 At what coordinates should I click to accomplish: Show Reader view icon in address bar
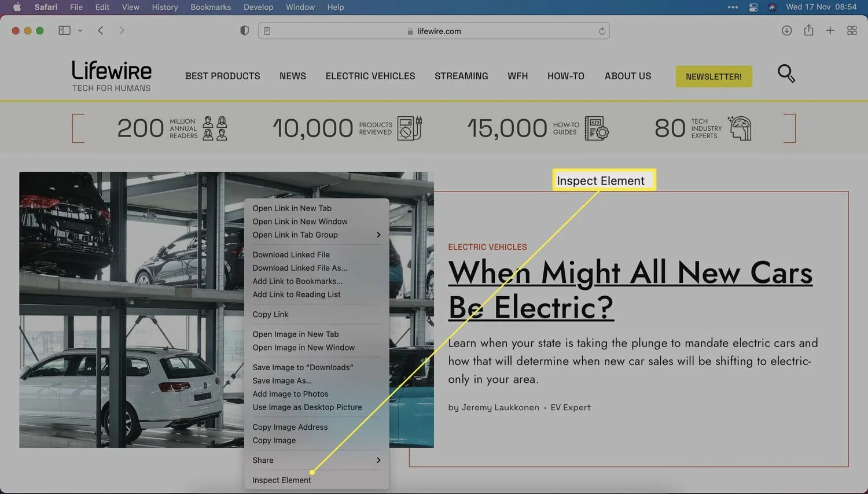pyautogui.click(x=267, y=31)
